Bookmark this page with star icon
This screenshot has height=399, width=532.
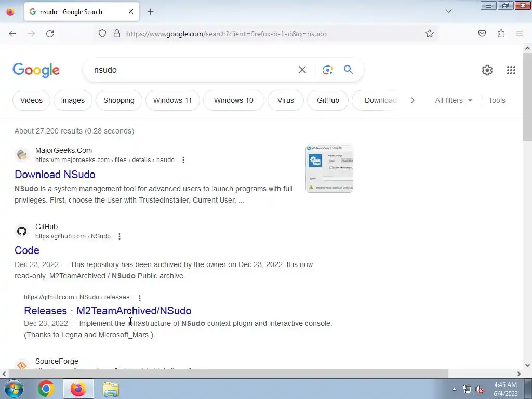430,33
